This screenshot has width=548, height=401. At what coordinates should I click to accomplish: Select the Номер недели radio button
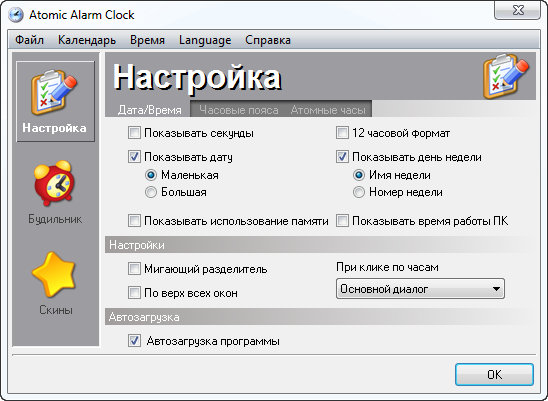359,192
